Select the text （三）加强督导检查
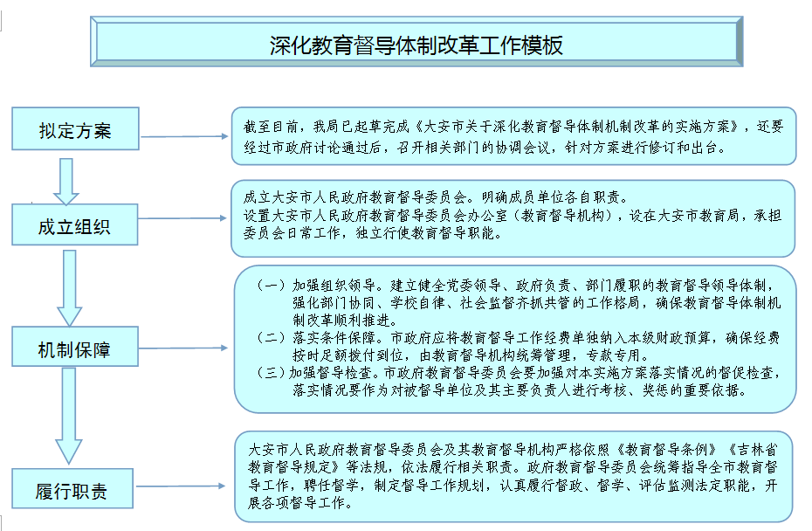This screenshot has width=812, height=531. [x=317, y=372]
